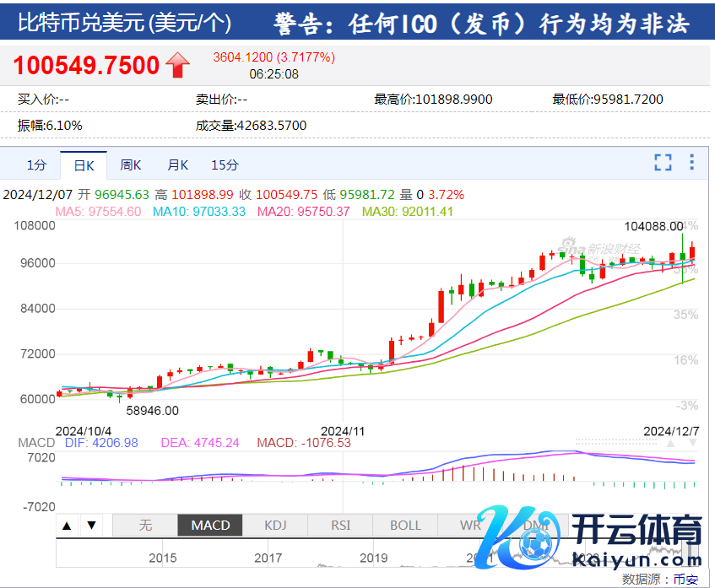Choose the KDJ indicator
The width and height of the screenshot is (715, 588).
click(x=275, y=526)
